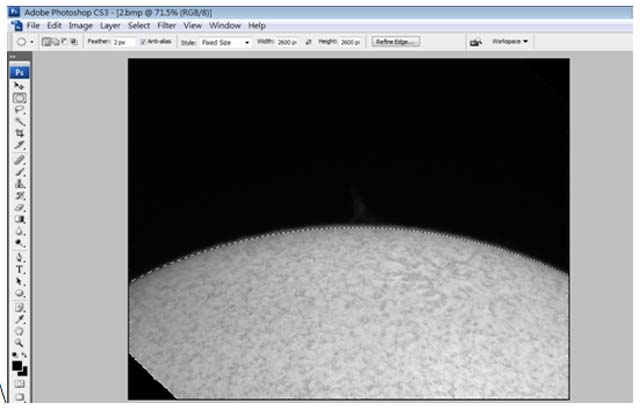Screen dimensions: 640x410
Task: Click the Refine Edge button
Action: pyautogui.click(x=396, y=42)
